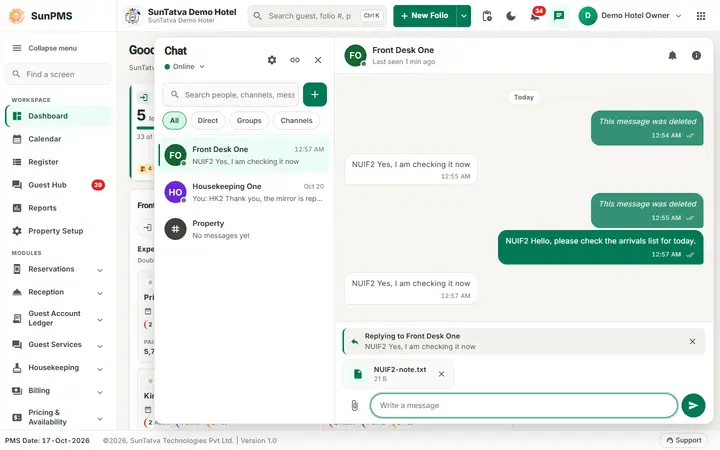The height and width of the screenshot is (450, 720).
Task: Open the clipboard clock icon in top bar
Action: 487,16
